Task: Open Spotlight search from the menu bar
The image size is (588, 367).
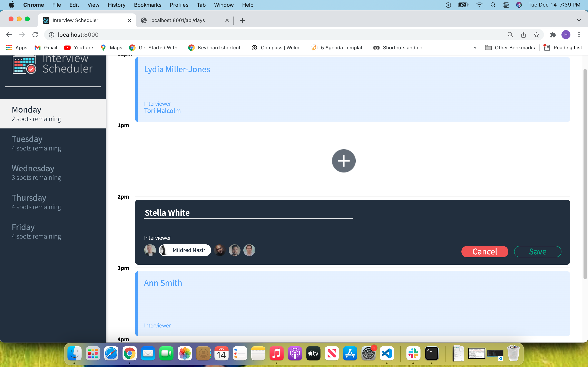Action: (x=493, y=5)
